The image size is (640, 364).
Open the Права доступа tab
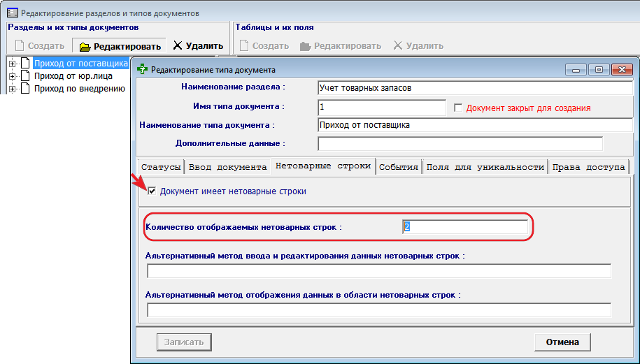tap(588, 167)
